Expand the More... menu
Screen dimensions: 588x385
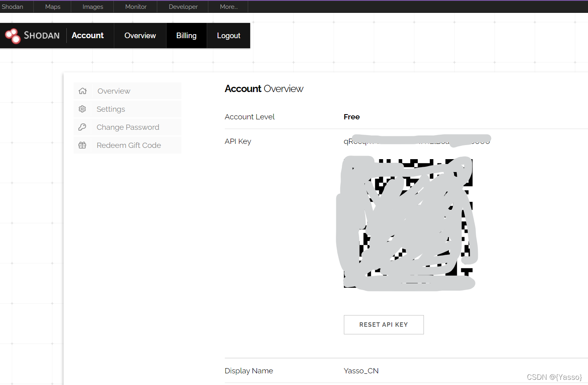pyautogui.click(x=229, y=7)
